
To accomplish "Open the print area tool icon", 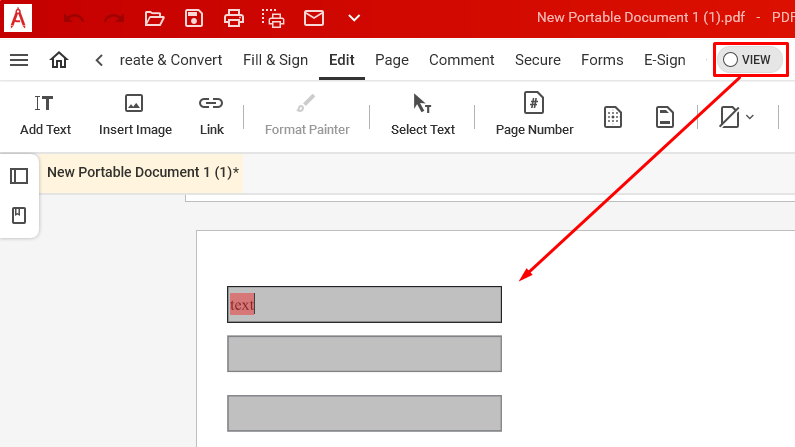I will coord(273,19).
